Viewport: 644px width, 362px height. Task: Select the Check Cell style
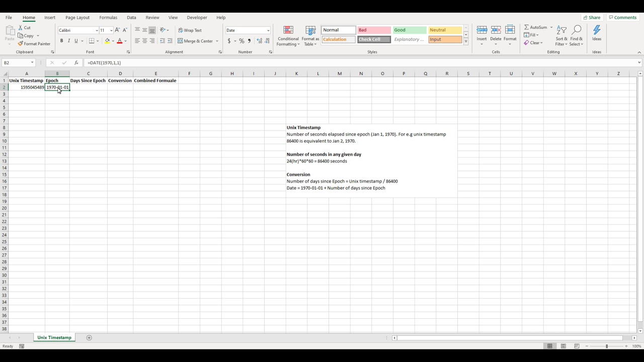click(x=374, y=39)
